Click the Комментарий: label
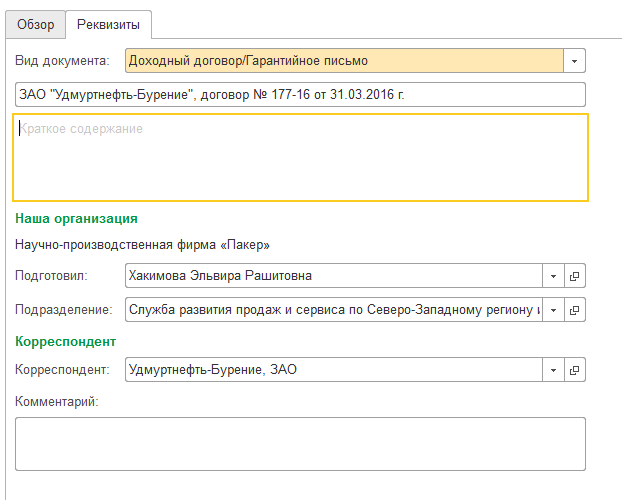Viewport: 622px width, 500px height. 56,402
